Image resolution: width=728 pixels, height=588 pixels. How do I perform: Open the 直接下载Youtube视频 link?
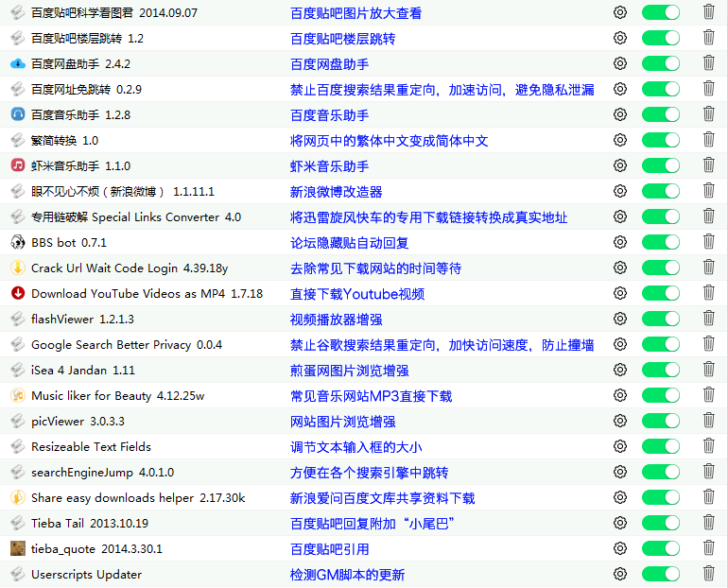click(357, 294)
